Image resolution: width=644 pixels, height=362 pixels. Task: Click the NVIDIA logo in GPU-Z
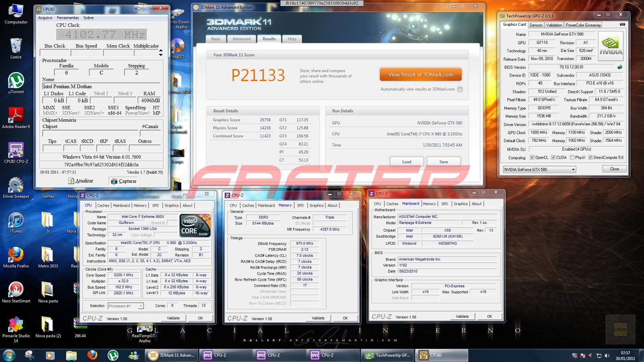click(611, 46)
